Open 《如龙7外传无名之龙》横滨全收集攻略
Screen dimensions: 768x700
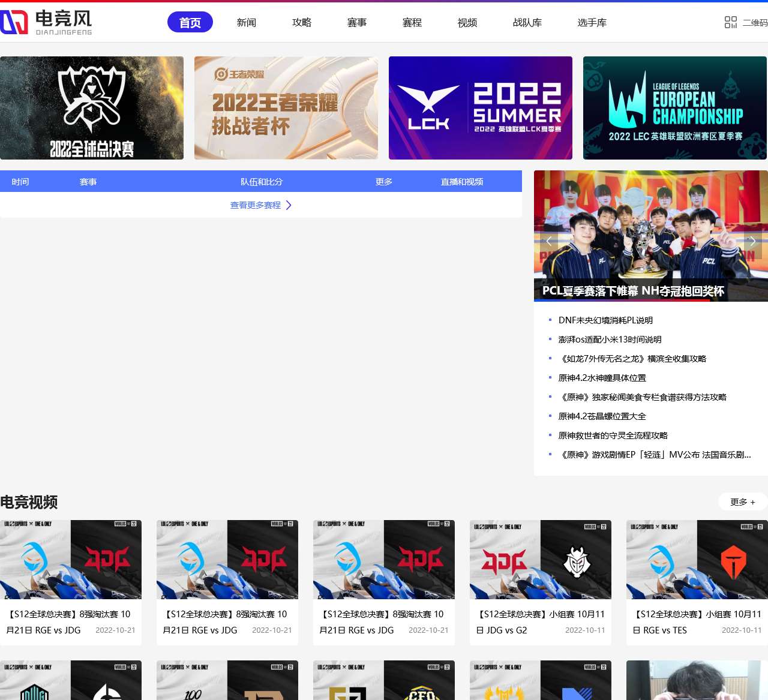632,359
